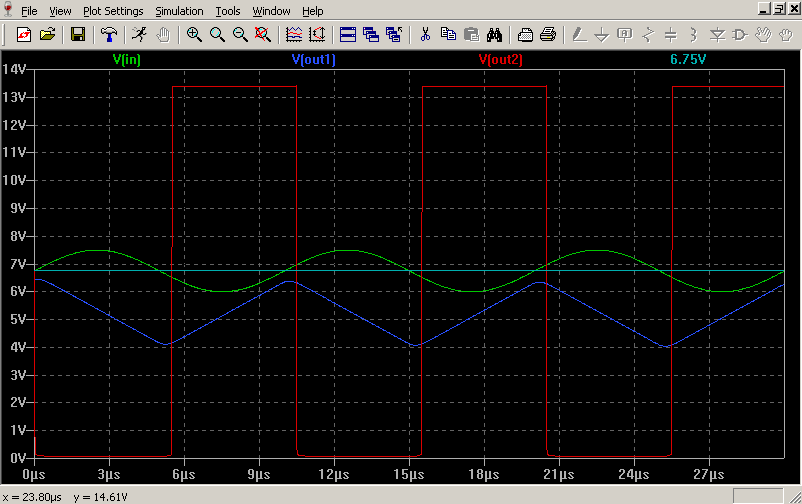
Task: Click the Copy icon
Action: point(448,35)
